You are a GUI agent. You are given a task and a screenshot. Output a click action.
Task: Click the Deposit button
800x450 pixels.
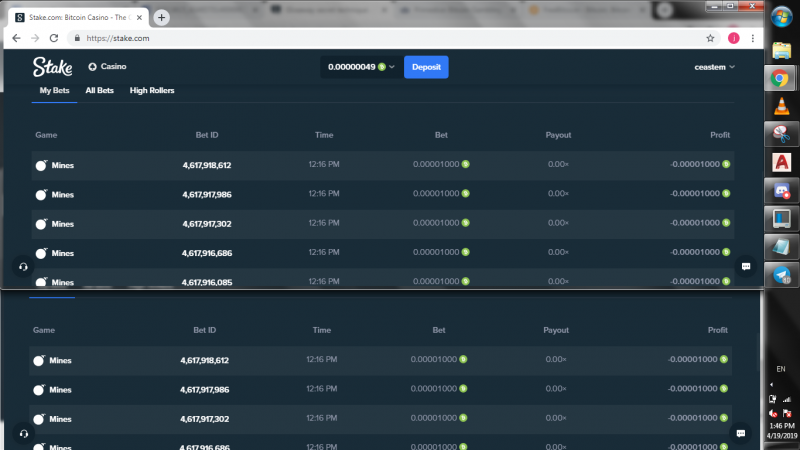click(x=426, y=67)
